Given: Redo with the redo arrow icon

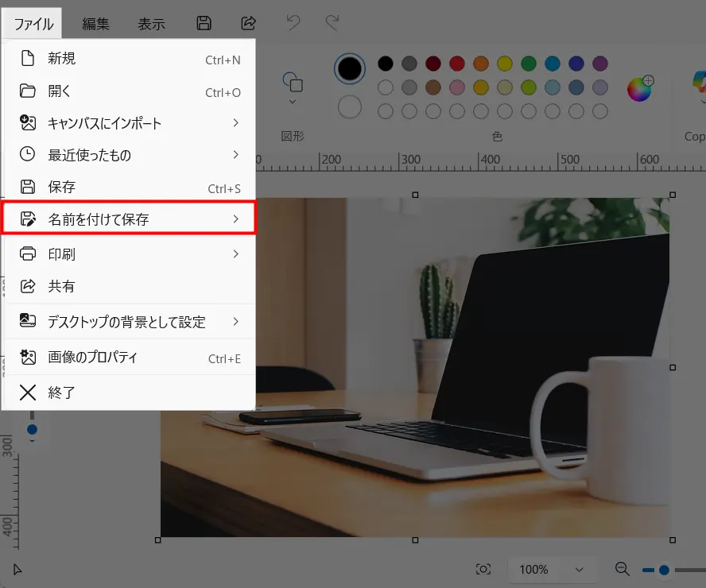Looking at the screenshot, I should (332, 22).
